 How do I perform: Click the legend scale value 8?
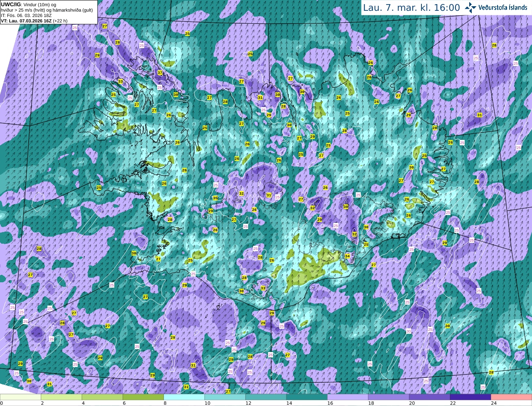(x=165, y=403)
